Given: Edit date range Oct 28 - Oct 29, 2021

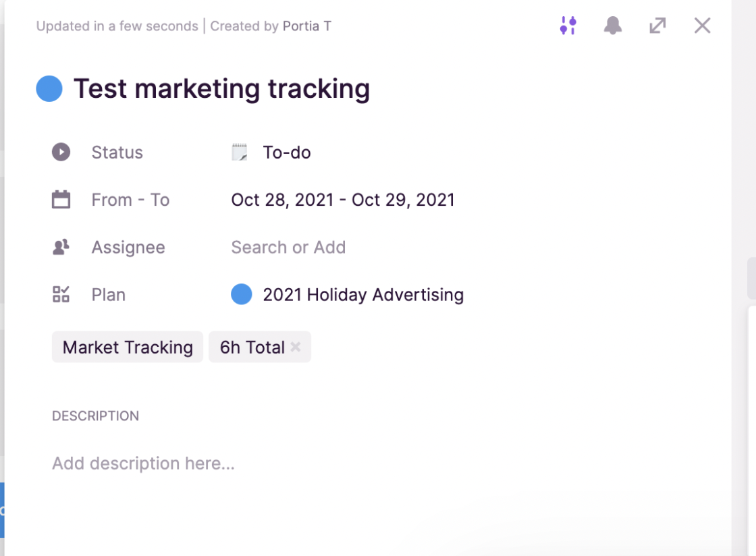Looking at the screenshot, I should (x=343, y=200).
